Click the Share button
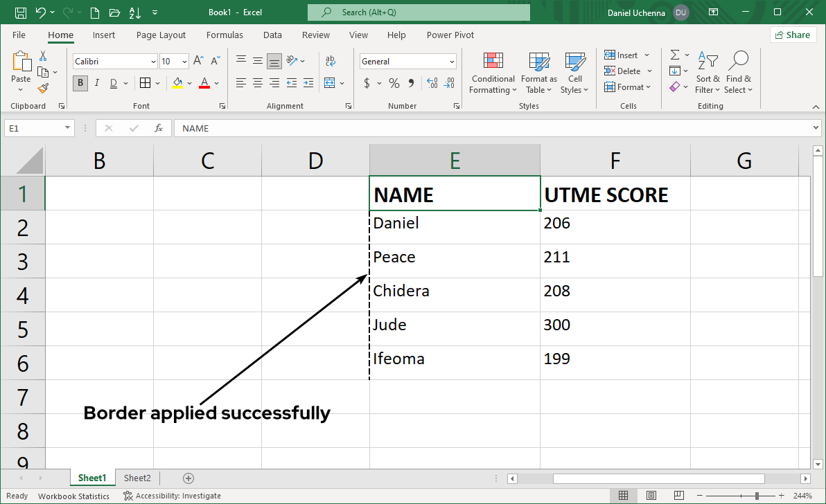Viewport: 826px width, 504px height. 792,35
